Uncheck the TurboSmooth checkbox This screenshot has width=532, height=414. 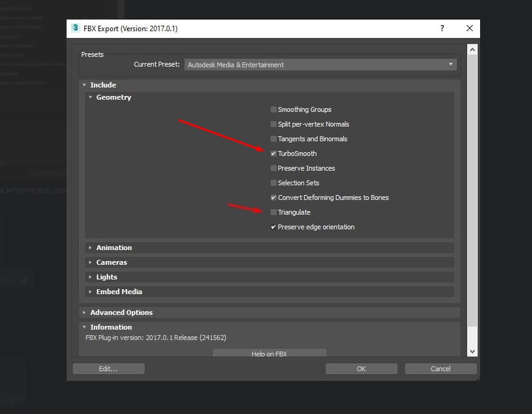274,153
